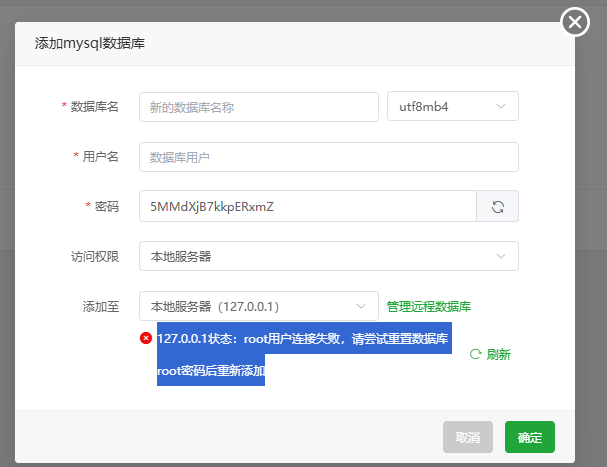
Task: Click the 密码 field label
Action: point(107,206)
